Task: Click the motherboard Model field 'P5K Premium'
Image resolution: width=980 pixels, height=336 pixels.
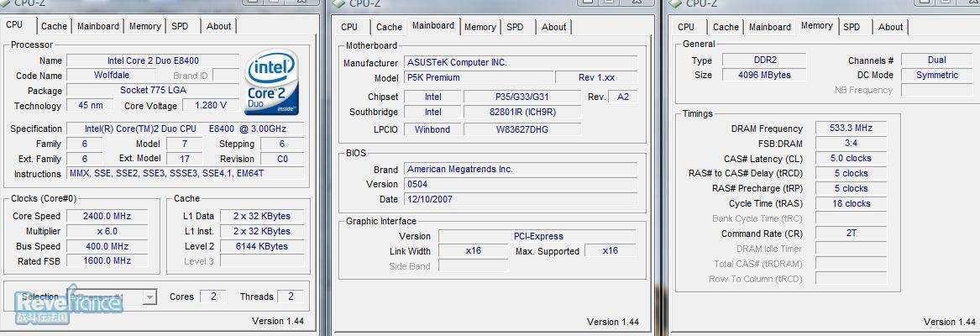Action: (x=479, y=77)
